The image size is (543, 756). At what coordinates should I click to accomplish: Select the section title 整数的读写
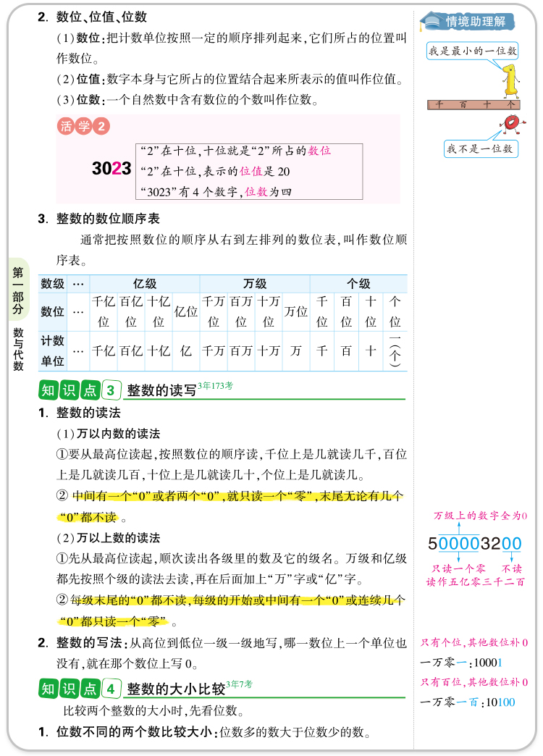161,390
